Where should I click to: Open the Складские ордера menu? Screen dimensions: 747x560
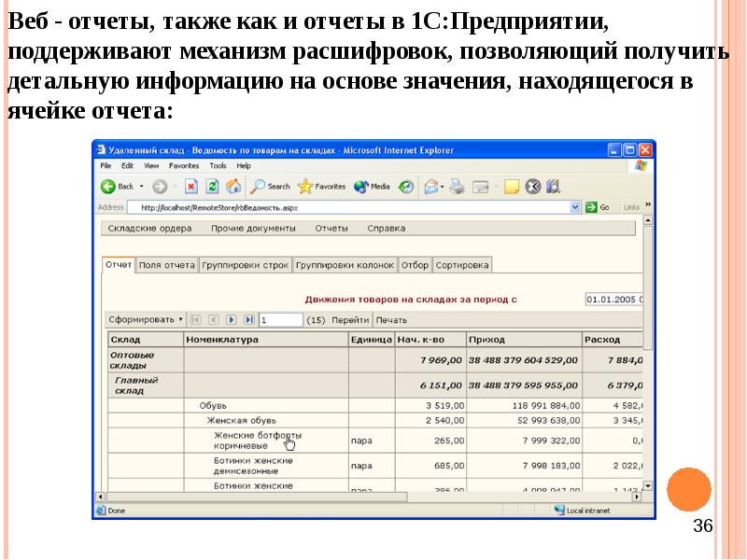[x=149, y=228]
